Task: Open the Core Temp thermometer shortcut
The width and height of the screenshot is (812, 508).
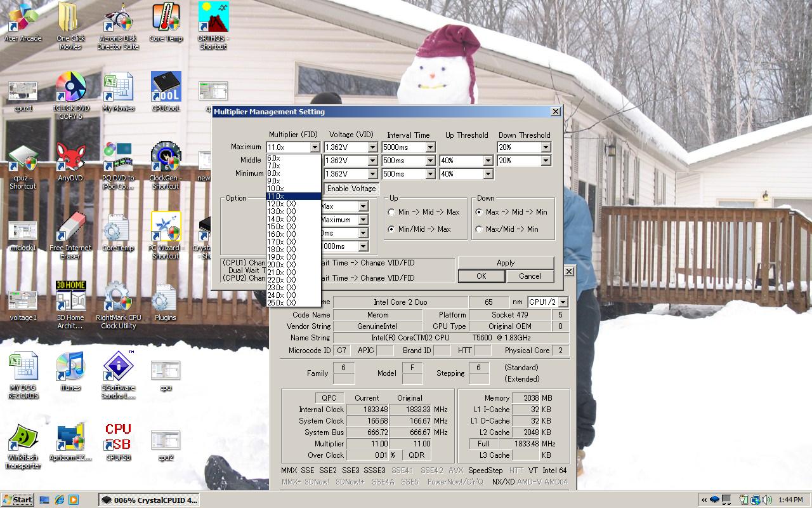Action: pos(166,22)
